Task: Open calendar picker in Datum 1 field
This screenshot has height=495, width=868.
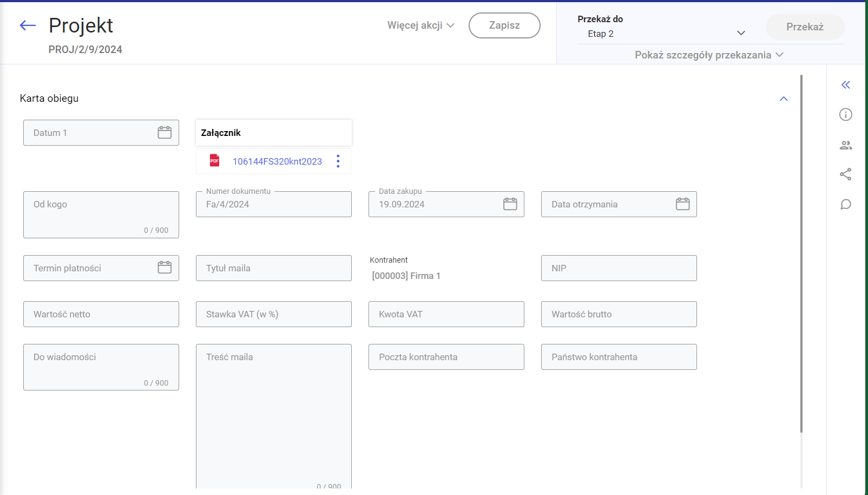Action: point(165,133)
